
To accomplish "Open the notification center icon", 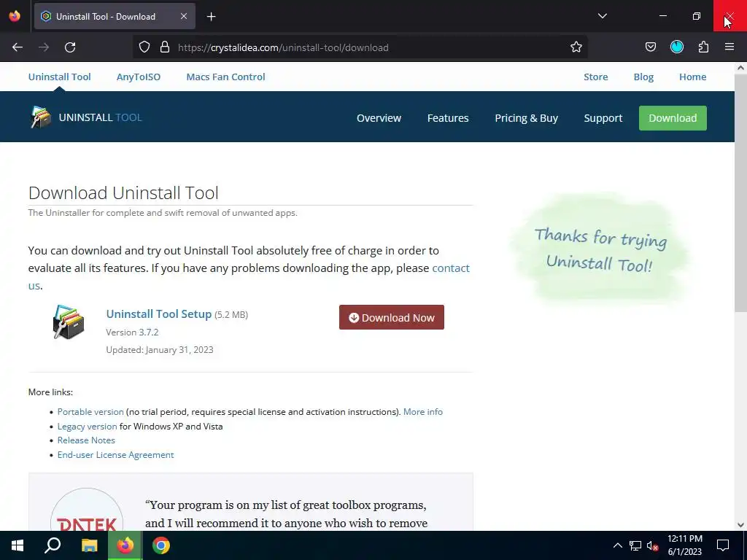I will tap(723, 545).
